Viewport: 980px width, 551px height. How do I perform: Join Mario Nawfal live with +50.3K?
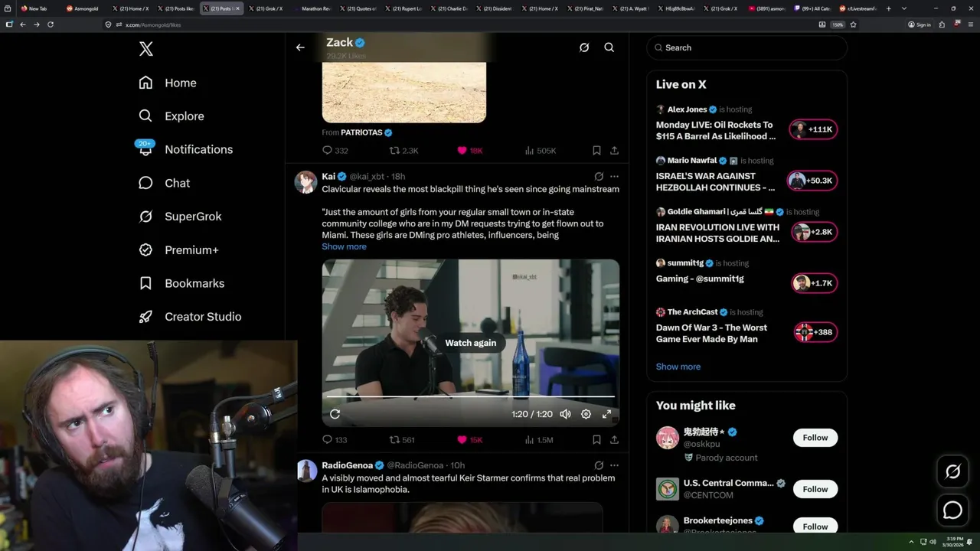point(812,181)
